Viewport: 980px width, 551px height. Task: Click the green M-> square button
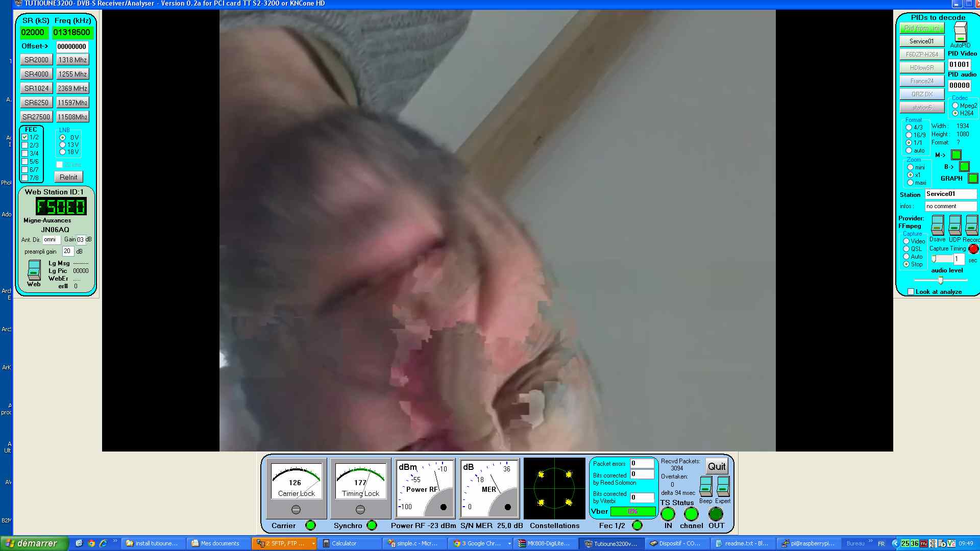click(956, 155)
